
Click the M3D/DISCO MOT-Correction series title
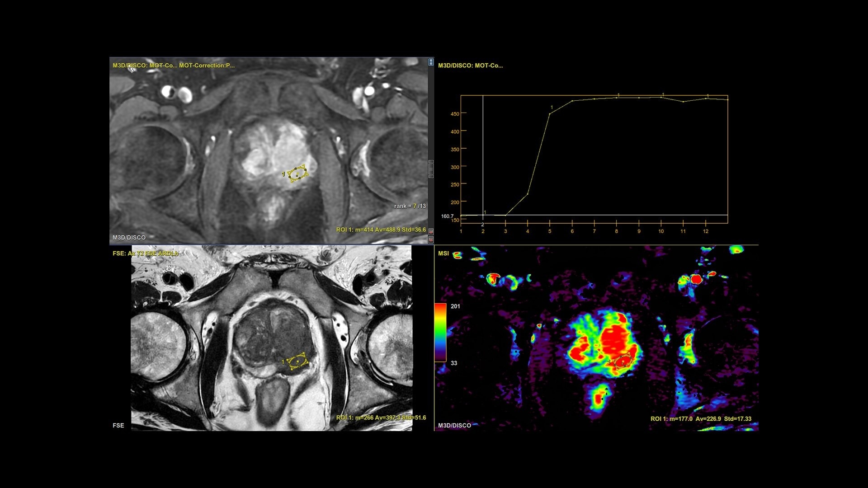pos(174,66)
